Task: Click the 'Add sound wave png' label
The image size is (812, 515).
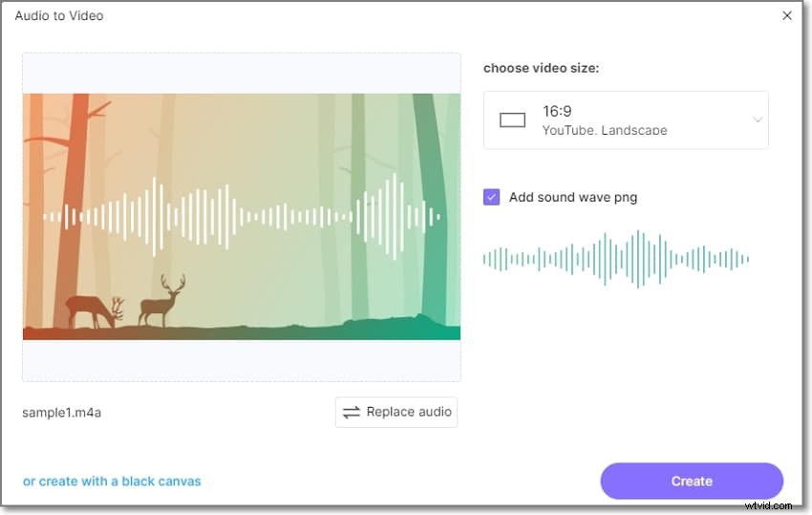Action: [x=573, y=198]
